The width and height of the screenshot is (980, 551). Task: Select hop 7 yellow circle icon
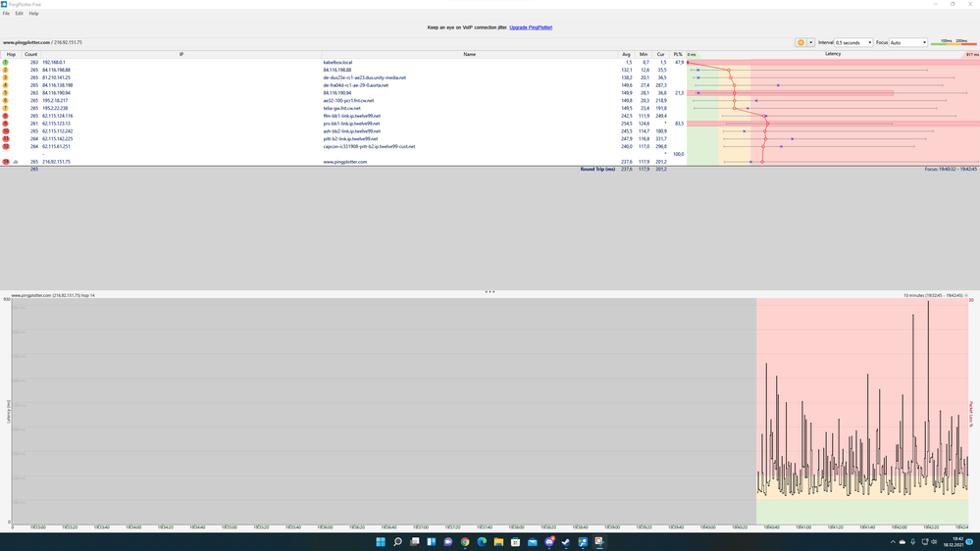coord(6,108)
